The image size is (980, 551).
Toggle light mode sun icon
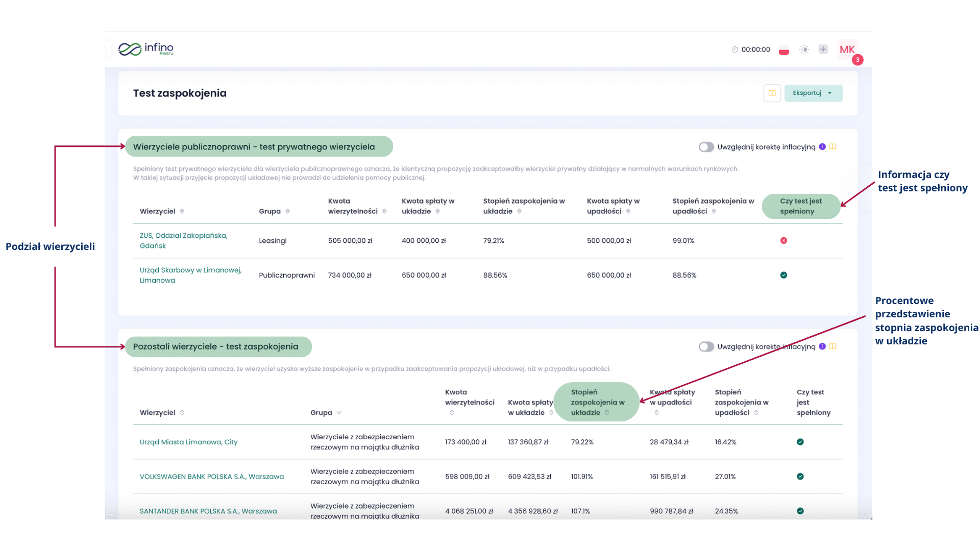pos(804,49)
